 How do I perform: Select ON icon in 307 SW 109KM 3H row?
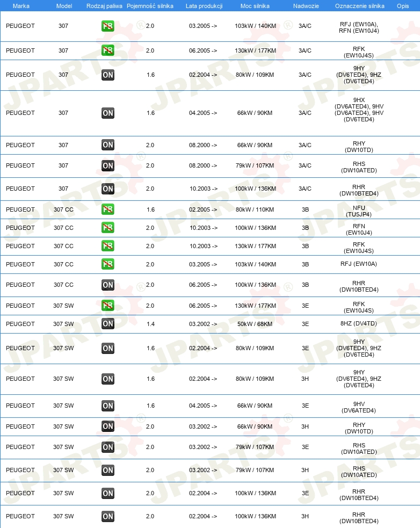[108, 379]
